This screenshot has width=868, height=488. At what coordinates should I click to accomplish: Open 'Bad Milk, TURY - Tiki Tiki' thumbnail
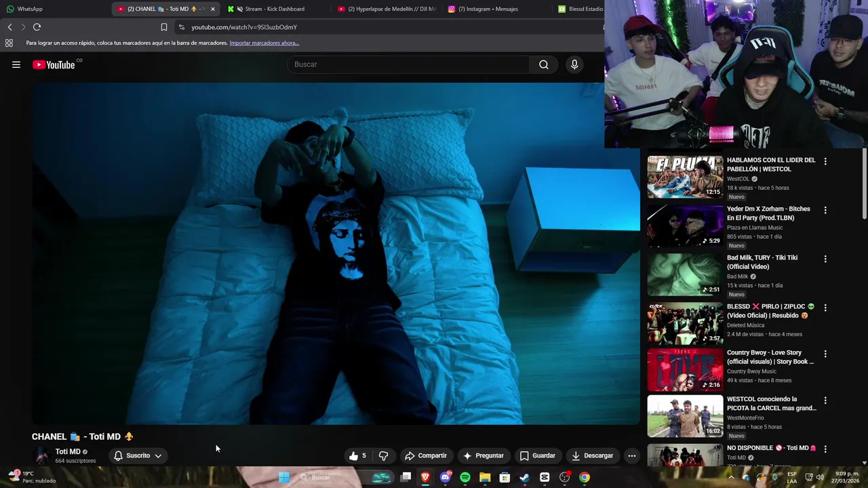pyautogui.click(x=685, y=274)
